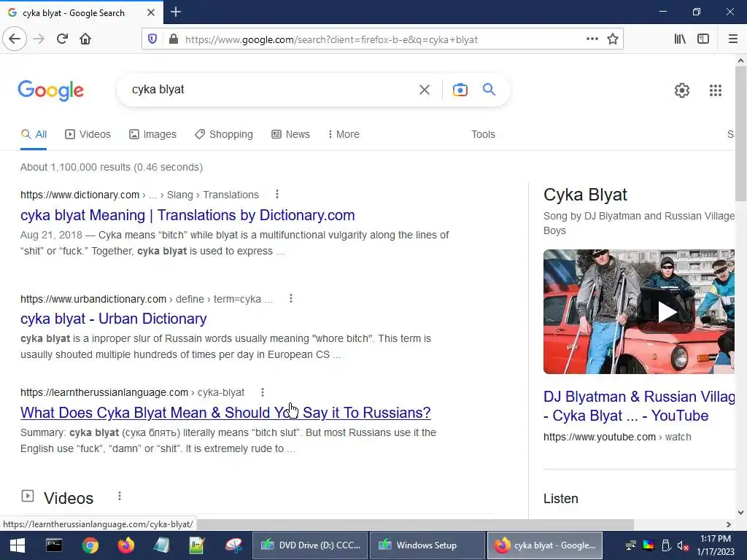Switch to 'DVD Drive (D:) CCC...' taskbar window
Viewport: 747px width, 560px height.
310,545
